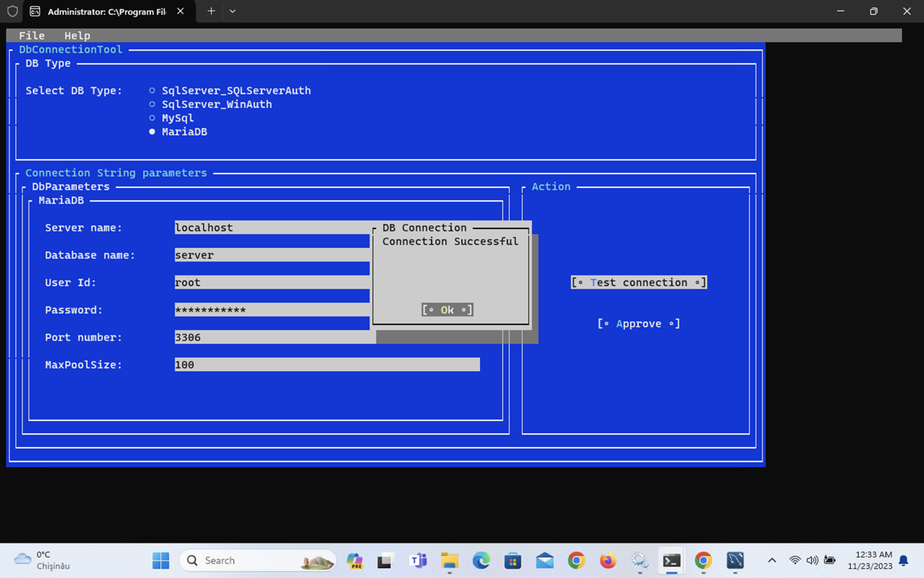Launch Firefox from the taskbar
Viewport: 924px width, 578px height.
[608, 561]
